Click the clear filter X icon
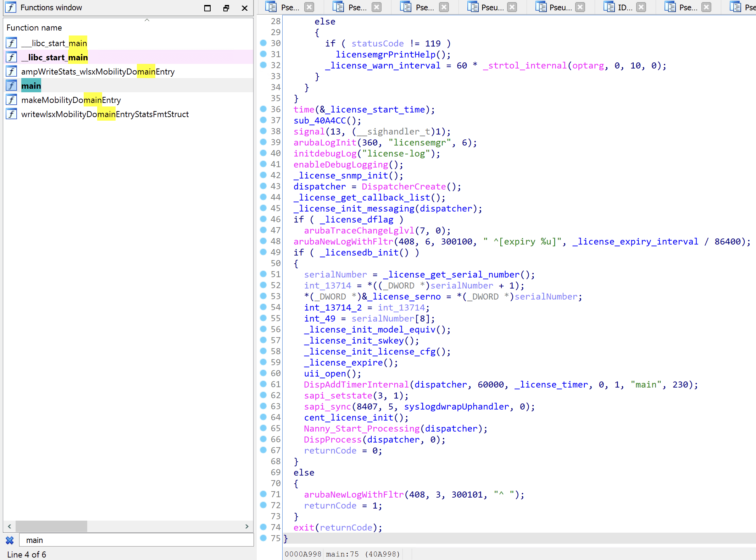 [10, 540]
